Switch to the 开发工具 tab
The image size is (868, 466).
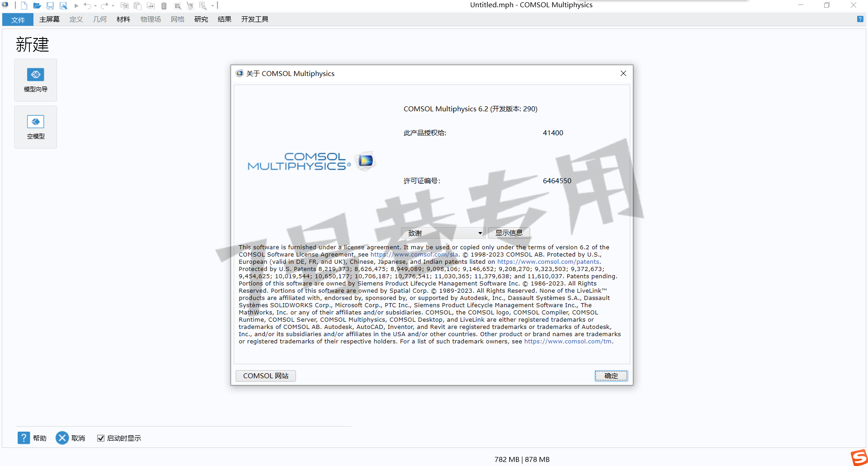(x=255, y=19)
